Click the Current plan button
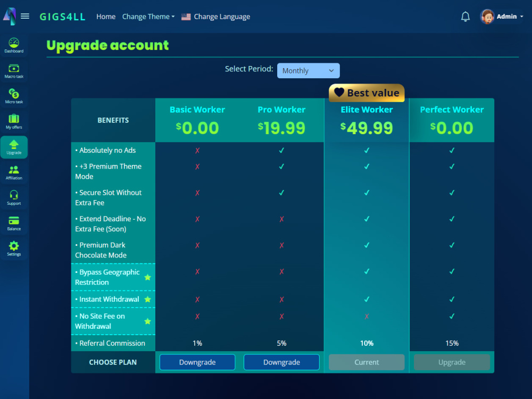532x399 pixels. click(x=367, y=362)
